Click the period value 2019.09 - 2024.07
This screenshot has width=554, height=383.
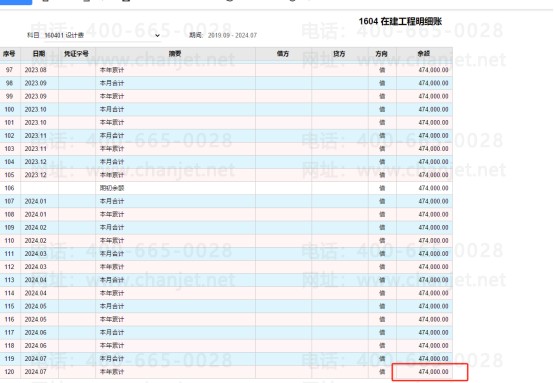click(x=232, y=35)
